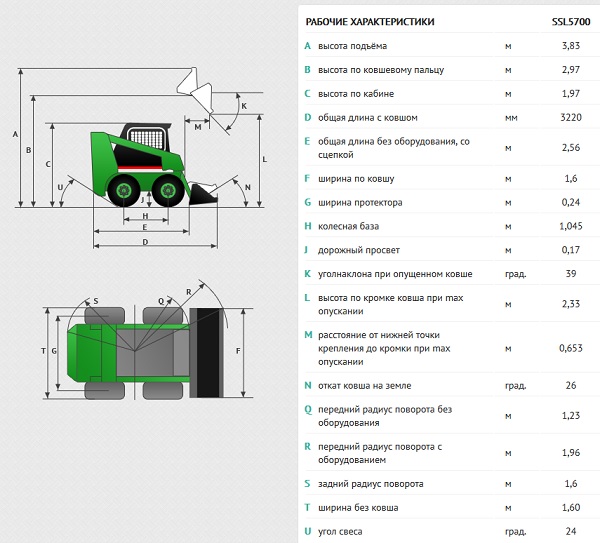Click the value 24 in row U
Screen dimensions: 600x543
pos(571,531)
